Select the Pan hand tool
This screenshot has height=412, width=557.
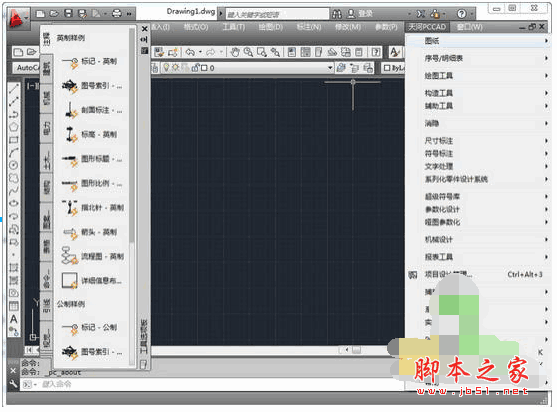[234, 53]
